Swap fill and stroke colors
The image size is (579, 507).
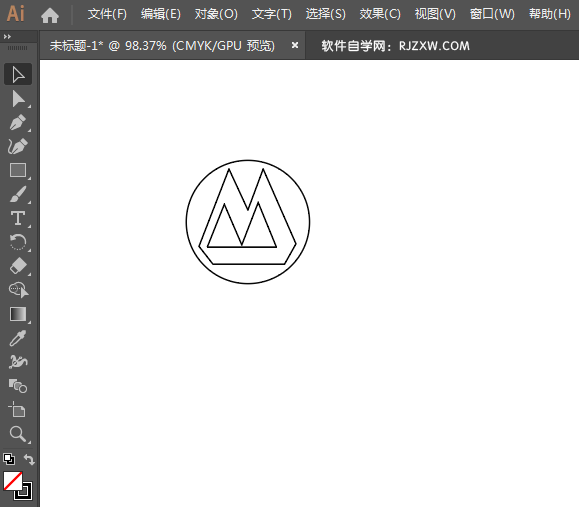[29, 459]
